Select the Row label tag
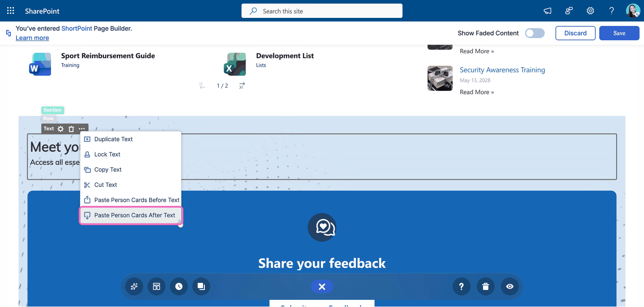 (49, 119)
